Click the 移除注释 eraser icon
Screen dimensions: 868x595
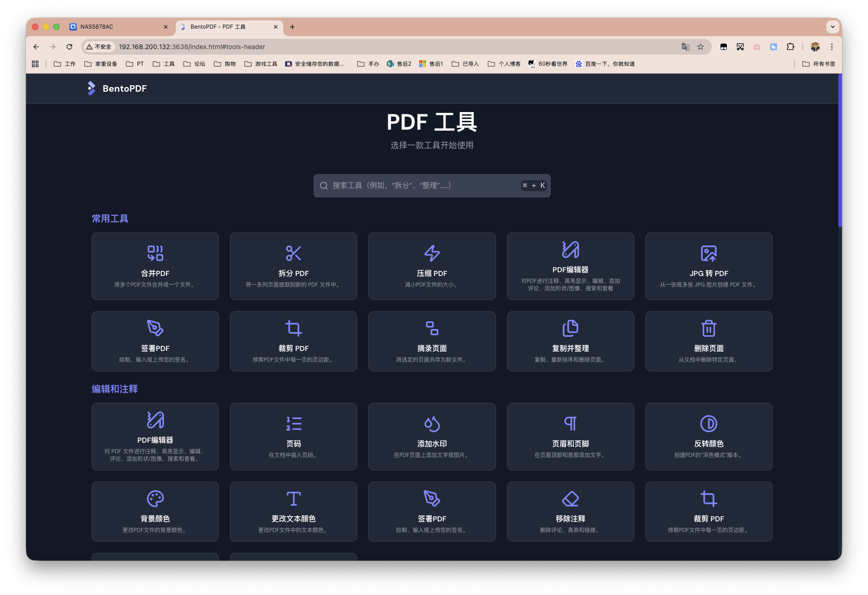[x=570, y=499]
